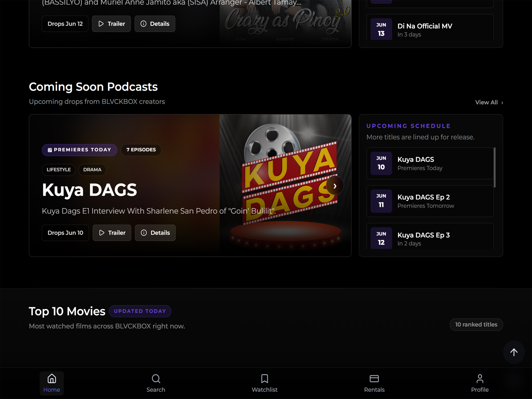Click the Kuya DAGS title heading

click(x=89, y=190)
